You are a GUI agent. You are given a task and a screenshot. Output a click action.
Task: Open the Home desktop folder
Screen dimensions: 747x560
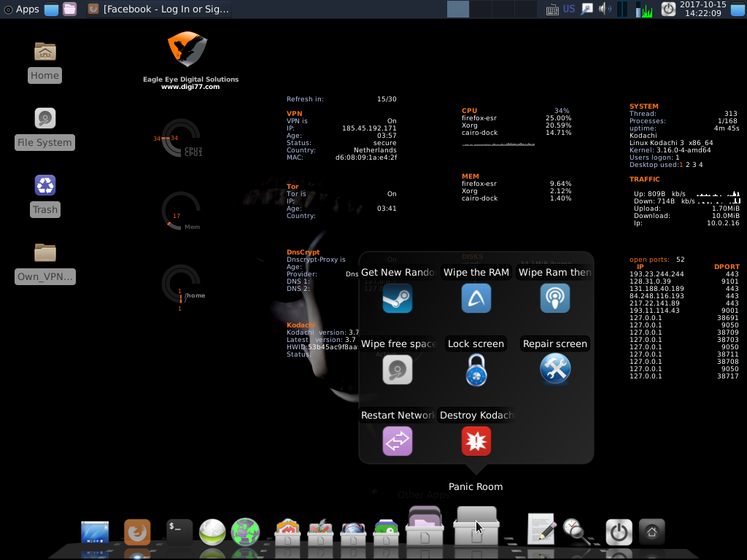[x=44, y=52]
